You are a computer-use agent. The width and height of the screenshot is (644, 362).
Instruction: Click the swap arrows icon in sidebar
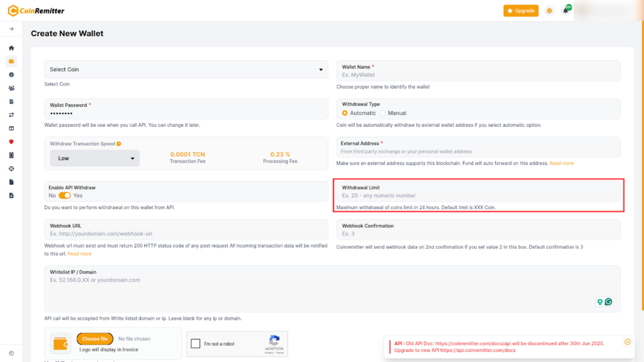pyautogui.click(x=11, y=115)
